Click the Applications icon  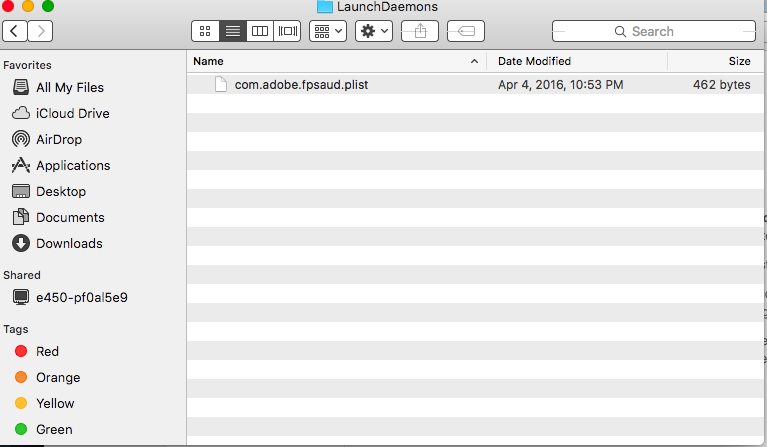21,165
